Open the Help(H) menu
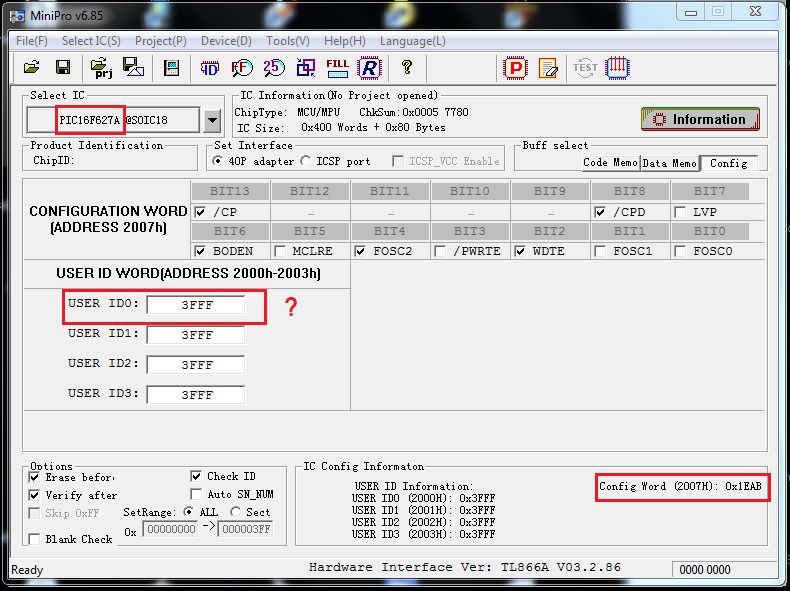This screenshot has height=591, width=790. (x=345, y=41)
